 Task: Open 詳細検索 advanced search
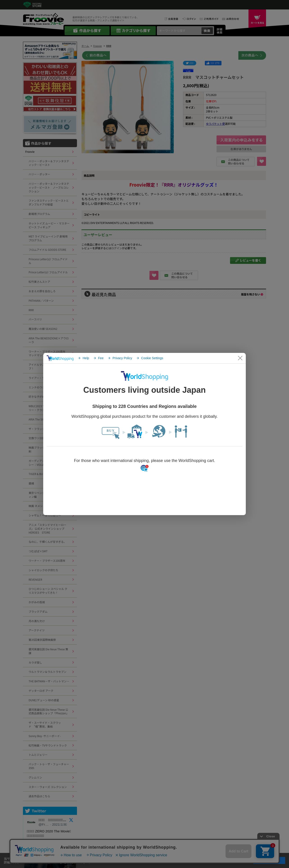tap(219, 31)
